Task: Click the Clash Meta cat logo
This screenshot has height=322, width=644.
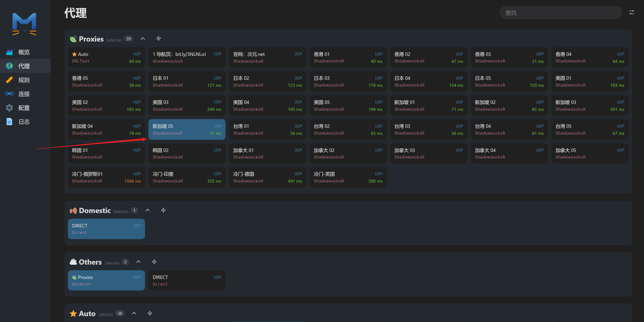Action: click(x=24, y=24)
